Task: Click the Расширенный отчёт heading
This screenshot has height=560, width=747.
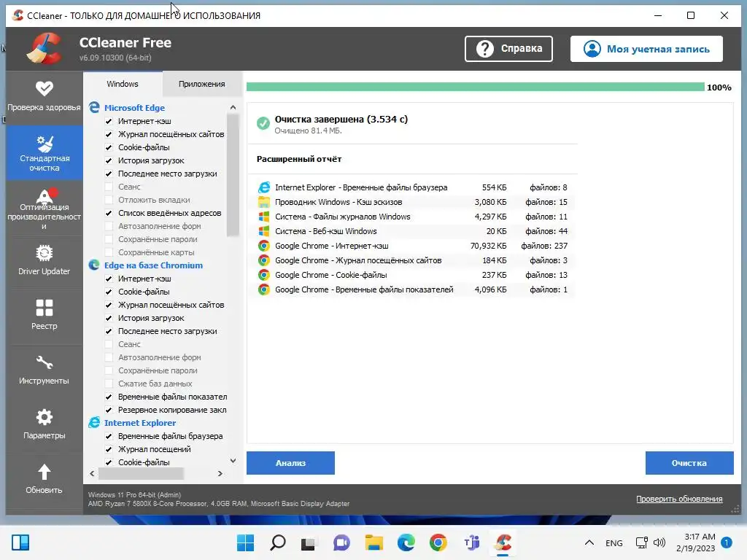Action: click(x=299, y=159)
